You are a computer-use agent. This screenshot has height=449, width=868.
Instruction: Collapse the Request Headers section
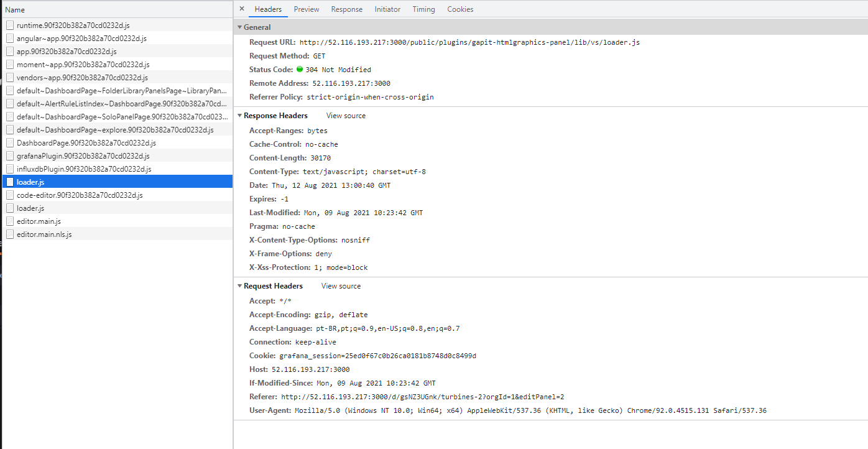[239, 285]
